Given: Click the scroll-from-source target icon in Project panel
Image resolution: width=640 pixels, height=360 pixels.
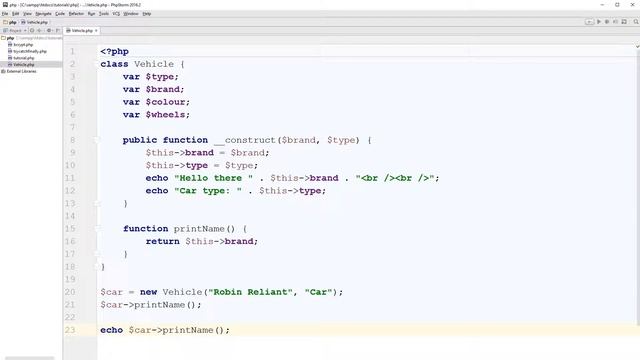Looking at the screenshot, I should (x=32, y=30).
